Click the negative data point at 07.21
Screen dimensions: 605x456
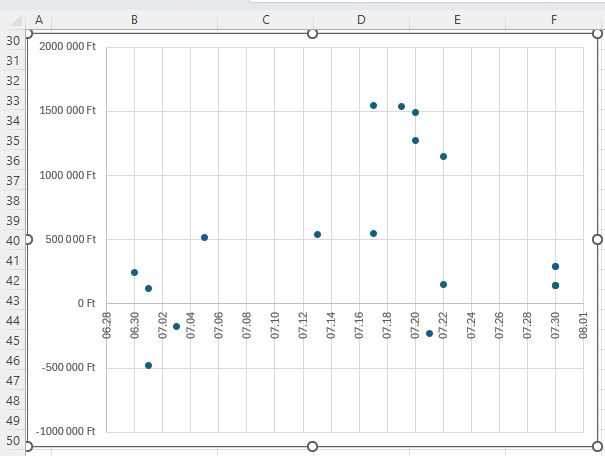point(429,333)
